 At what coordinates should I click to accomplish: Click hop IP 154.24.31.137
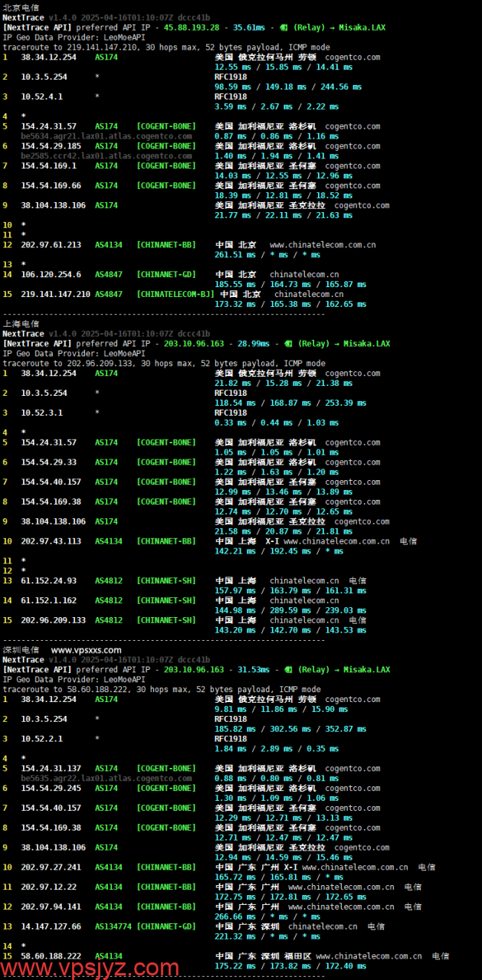coord(51,769)
